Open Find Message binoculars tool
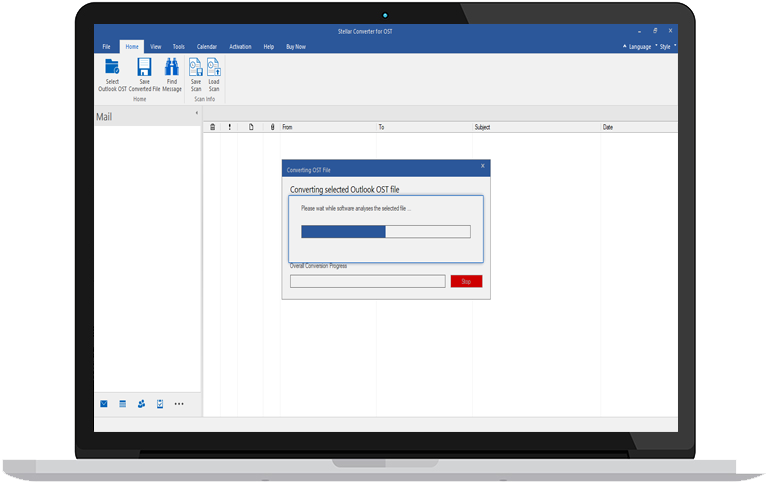 171,67
